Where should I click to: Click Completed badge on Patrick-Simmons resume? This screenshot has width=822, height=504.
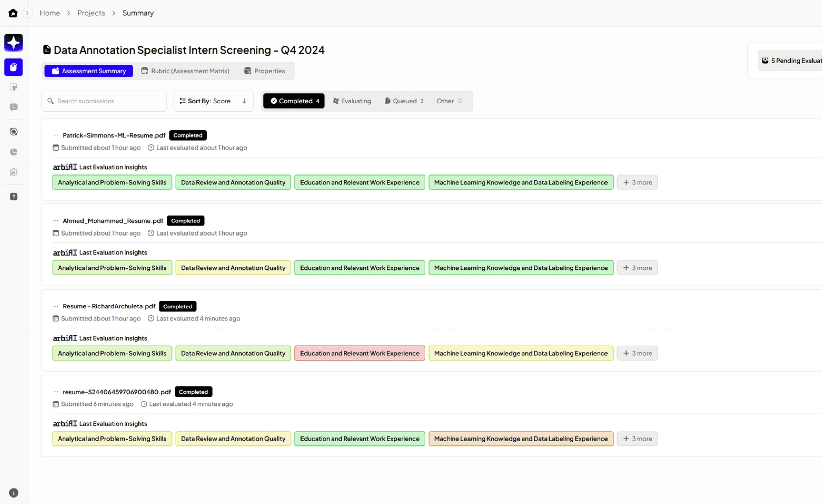click(188, 135)
